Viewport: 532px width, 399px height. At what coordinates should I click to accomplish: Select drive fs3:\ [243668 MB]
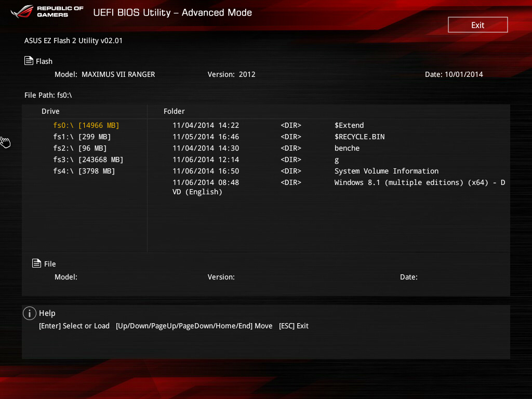pos(88,159)
